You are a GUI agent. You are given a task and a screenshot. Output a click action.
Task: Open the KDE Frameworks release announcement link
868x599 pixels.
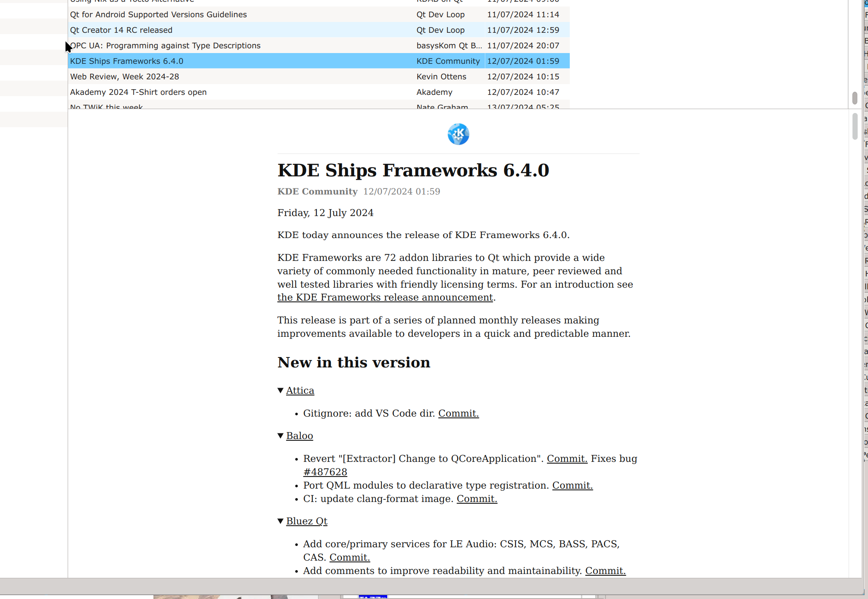(385, 298)
